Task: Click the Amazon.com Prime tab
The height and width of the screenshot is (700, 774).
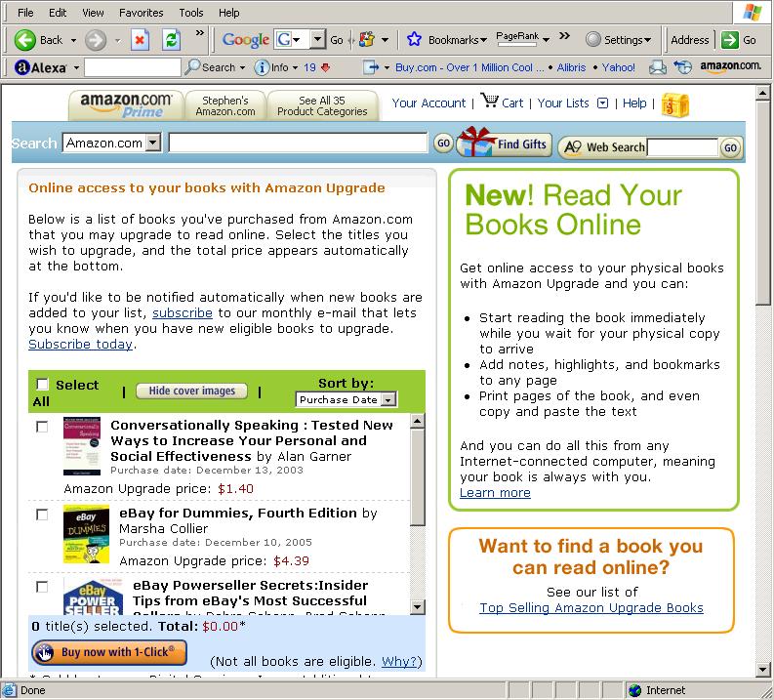Action: click(126, 105)
